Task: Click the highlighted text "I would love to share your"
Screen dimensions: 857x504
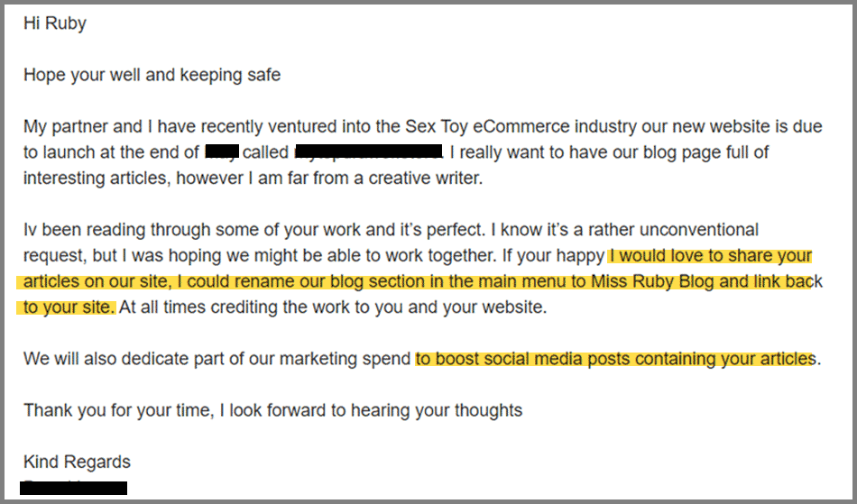Action: tap(711, 255)
